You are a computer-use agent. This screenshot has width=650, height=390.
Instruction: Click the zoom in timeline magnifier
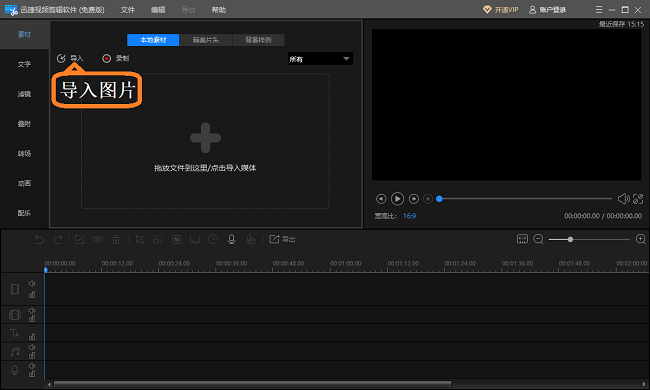[x=640, y=239]
